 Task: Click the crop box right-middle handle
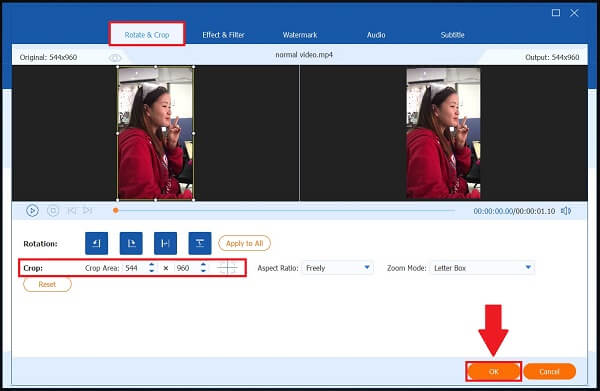tap(194, 134)
